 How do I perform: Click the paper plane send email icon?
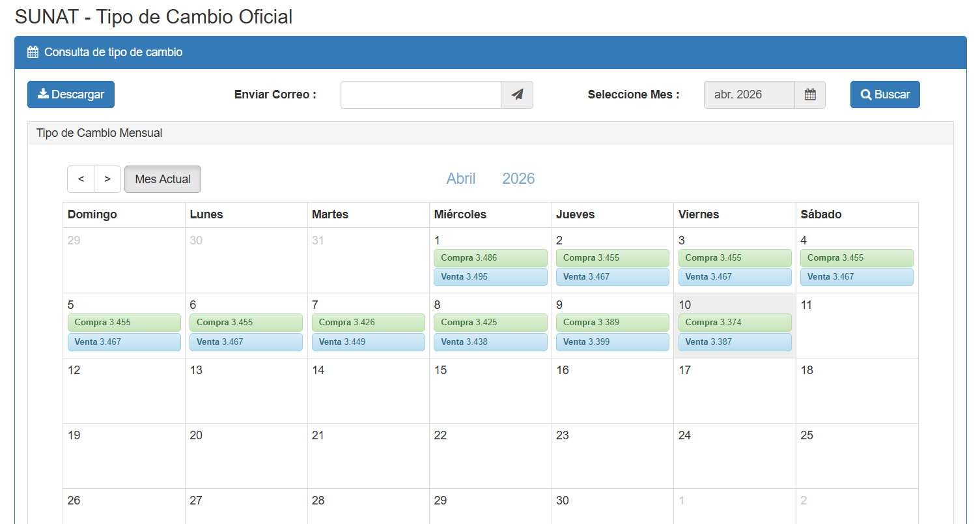(517, 95)
